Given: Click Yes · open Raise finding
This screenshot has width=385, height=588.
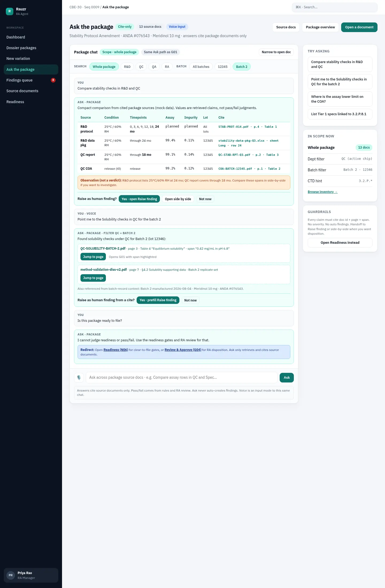Looking at the screenshot, I should click(x=139, y=199).
